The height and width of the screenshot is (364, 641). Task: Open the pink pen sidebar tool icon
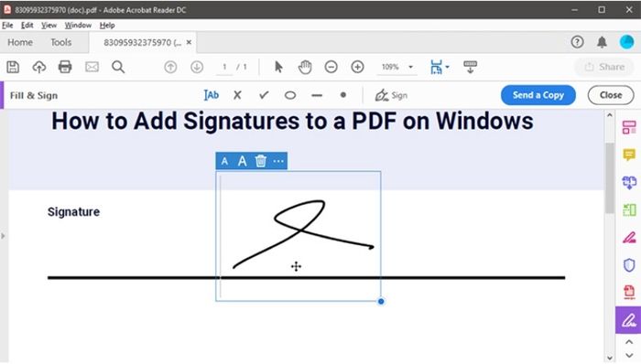pyautogui.click(x=629, y=237)
